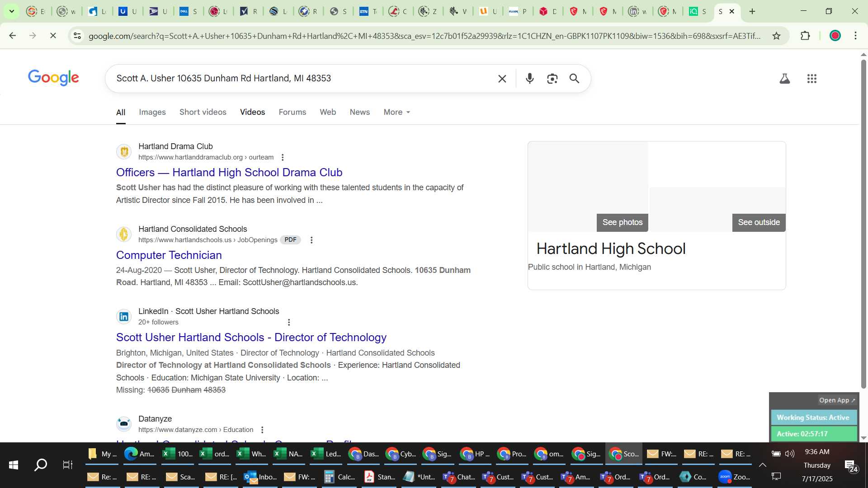
Task: Open the notification center
Action: click(851, 466)
